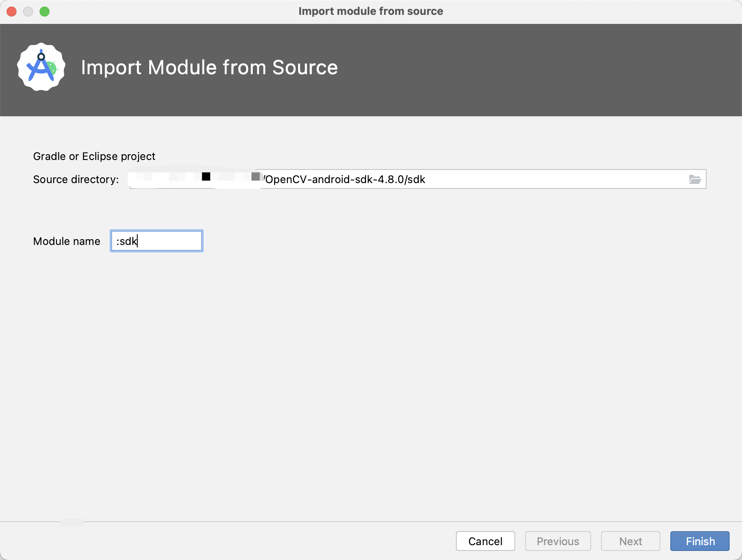Click the 'Gradle or Eclipse project' label
The image size is (742, 560).
tap(94, 156)
